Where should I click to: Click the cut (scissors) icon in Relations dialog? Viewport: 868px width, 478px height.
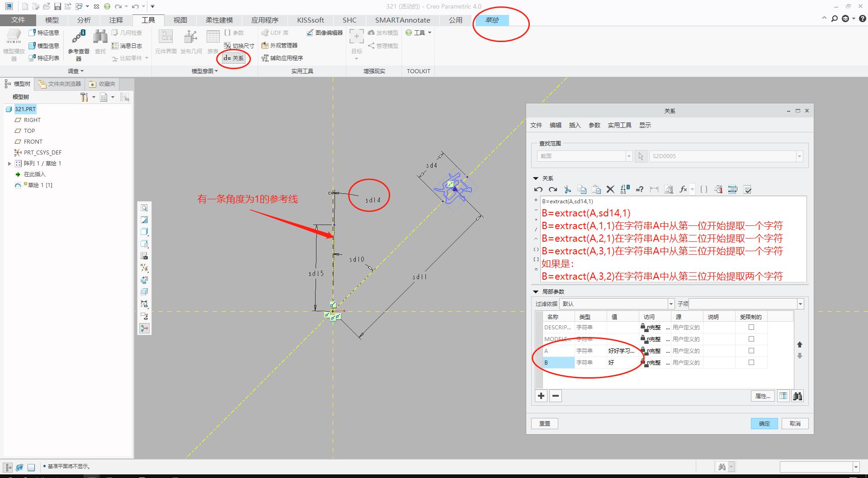coord(567,189)
